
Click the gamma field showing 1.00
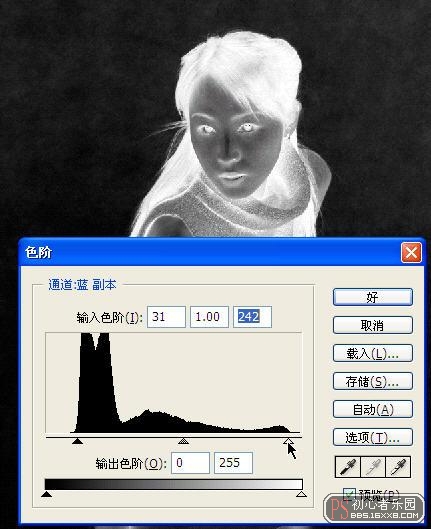(209, 316)
